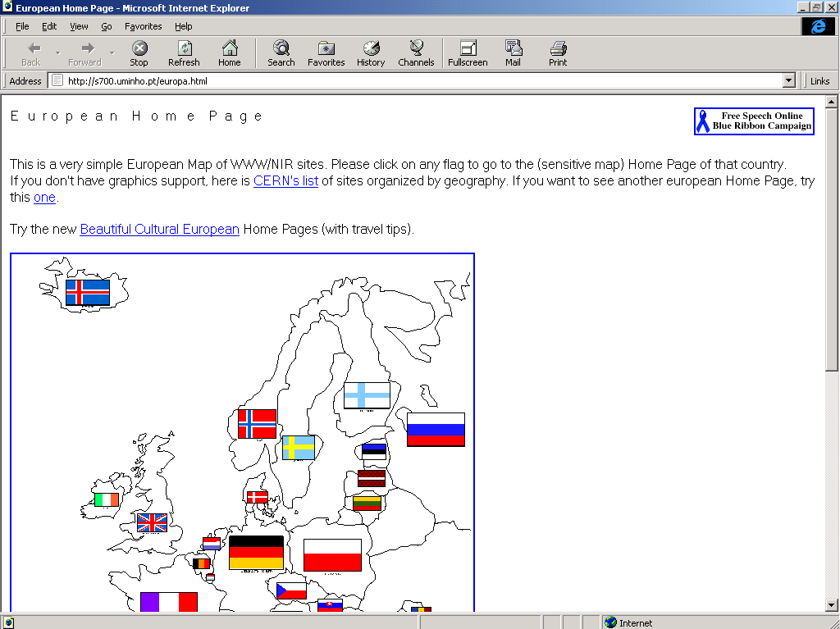Open the Beautiful Cultural European link
This screenshot has height=629, width=840.
coord(160,230)
